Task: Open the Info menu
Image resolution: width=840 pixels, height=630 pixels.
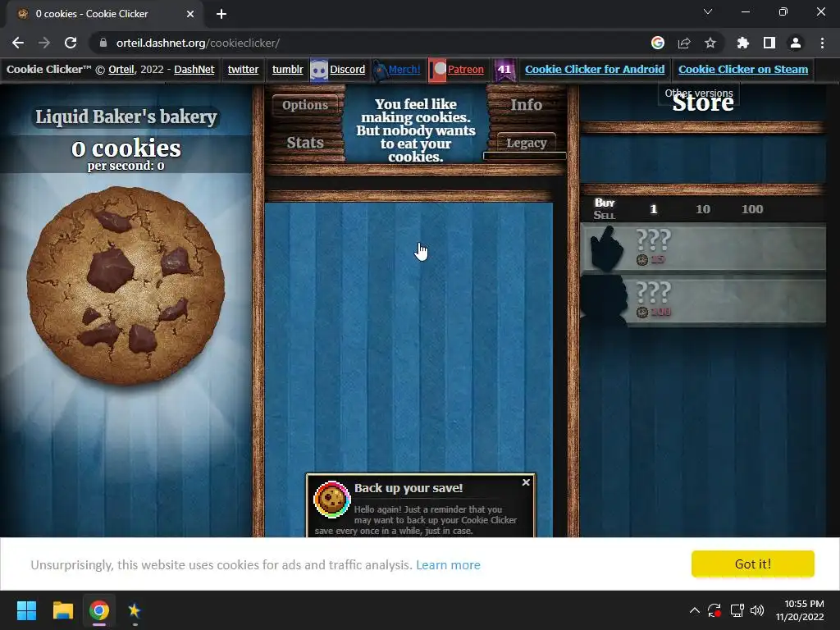Action: point(526,105)
